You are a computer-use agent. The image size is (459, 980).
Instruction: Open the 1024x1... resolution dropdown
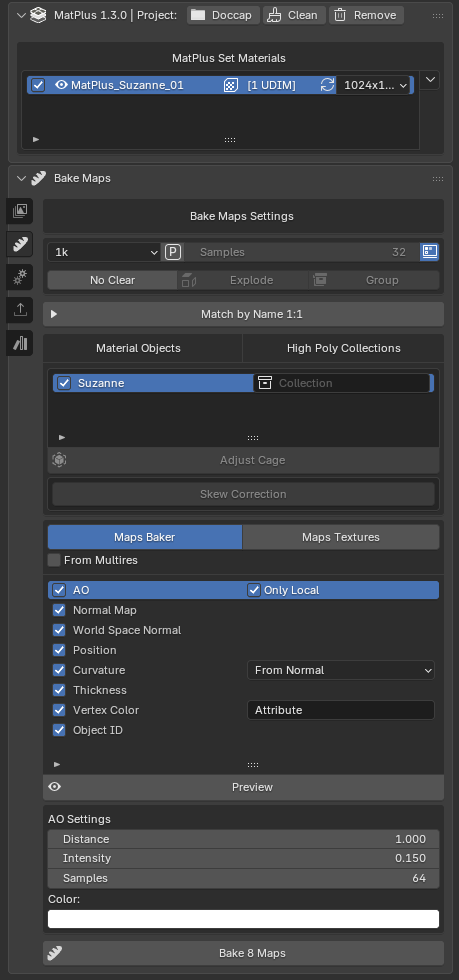click(373, 85)
